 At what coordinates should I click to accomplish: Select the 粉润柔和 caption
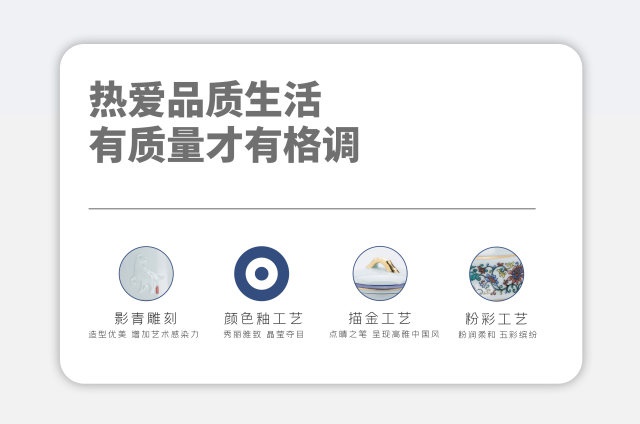tap(477, 334)
